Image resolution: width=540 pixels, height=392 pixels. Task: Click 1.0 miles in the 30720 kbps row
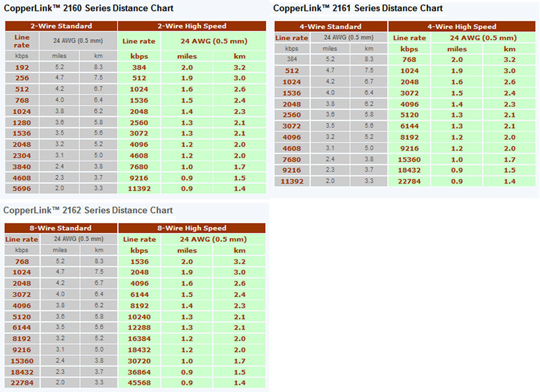(x=187, y=361)
